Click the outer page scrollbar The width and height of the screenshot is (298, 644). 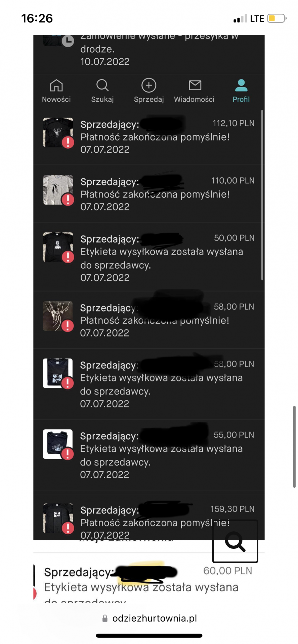(294, 446)
